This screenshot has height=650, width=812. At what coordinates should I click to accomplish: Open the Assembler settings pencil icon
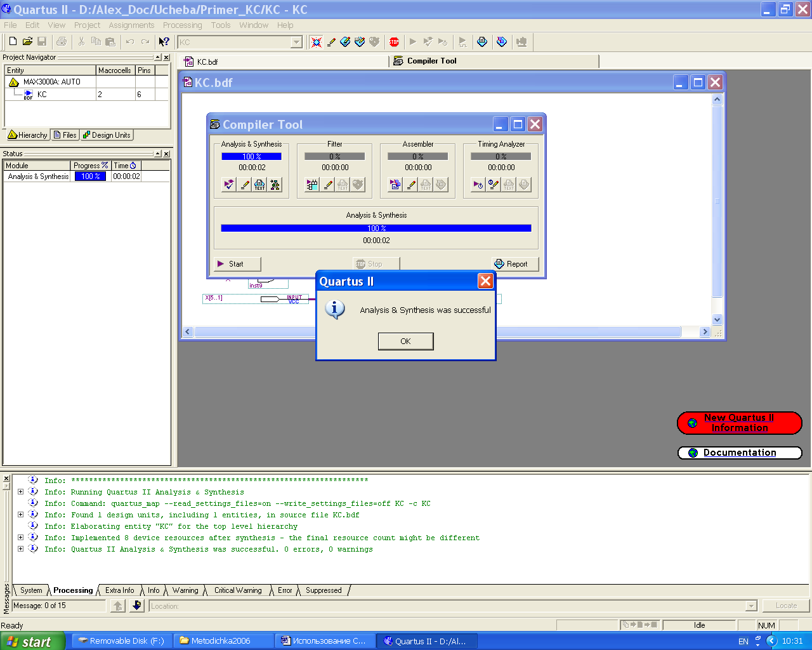click(410, 185)
